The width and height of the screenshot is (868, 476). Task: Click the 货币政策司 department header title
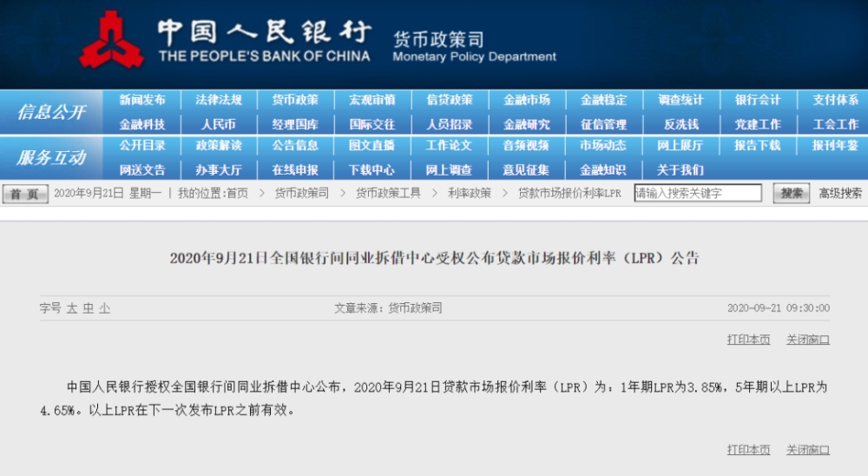(438, 40)
